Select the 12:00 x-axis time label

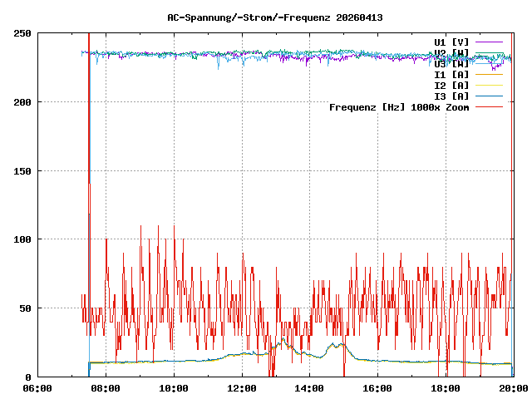point(241,387)
